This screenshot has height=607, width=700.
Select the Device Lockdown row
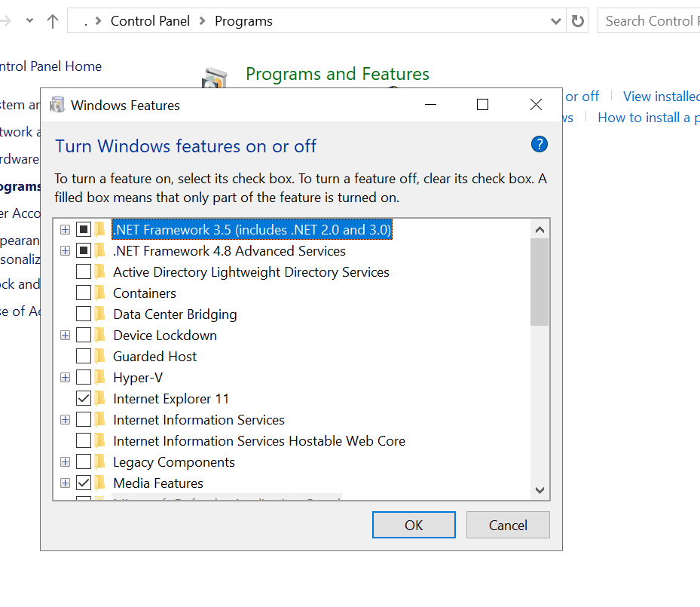click(x=165, y=335)
